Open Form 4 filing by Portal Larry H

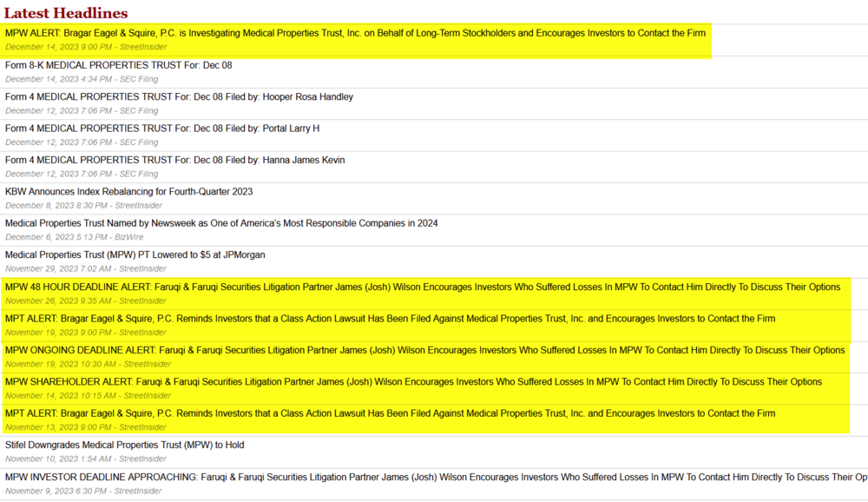162,129
